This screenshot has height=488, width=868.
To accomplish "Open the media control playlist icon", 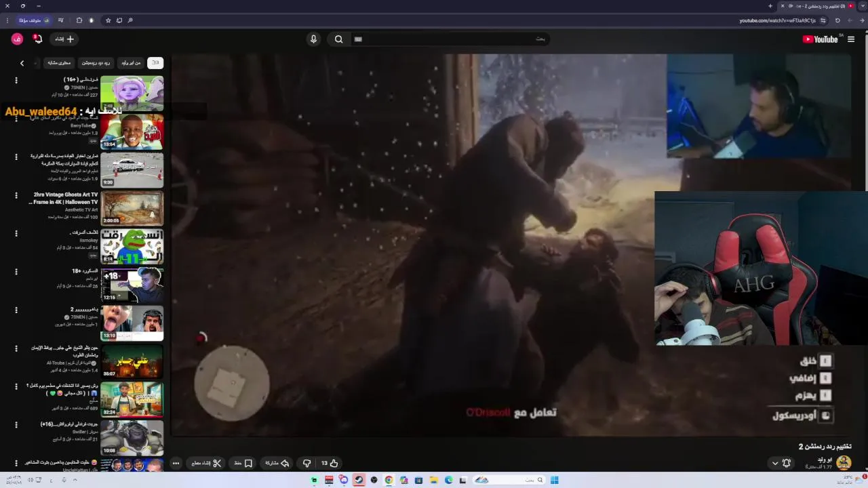I will (x=60, y=20).
